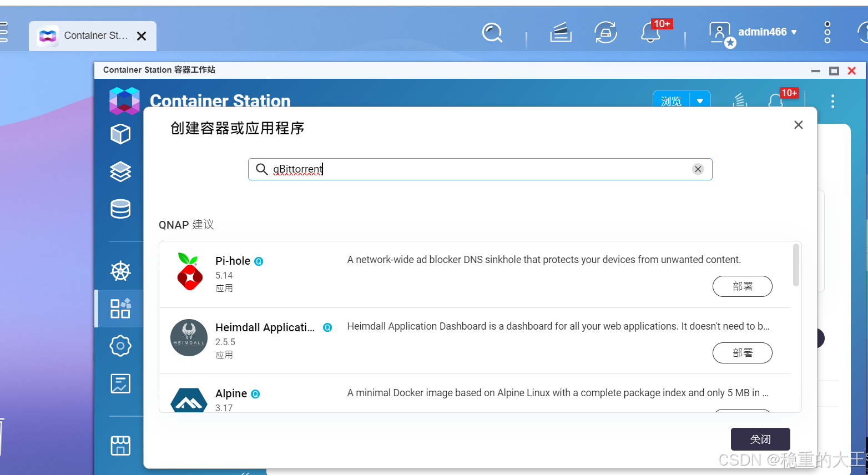Open the Applications stacked layers sidebar icon
The height and width of the screenshot is (475, 868).
pos(120,171)
